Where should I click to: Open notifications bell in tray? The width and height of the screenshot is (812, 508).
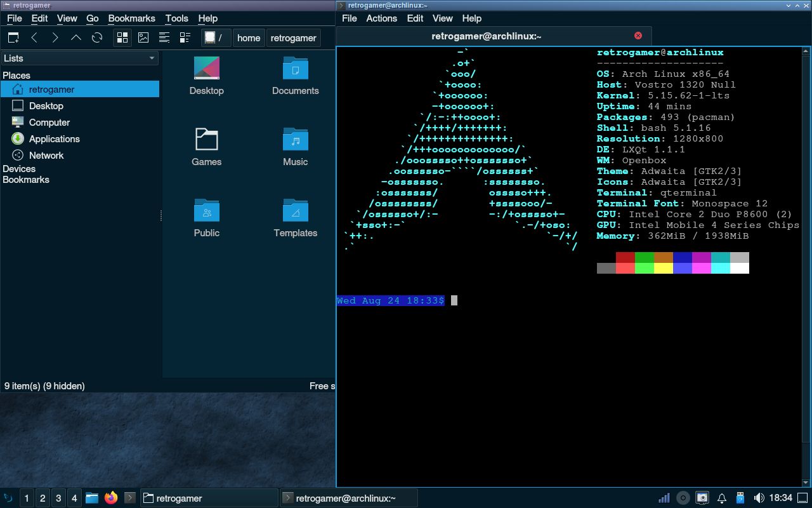pyautogui.click(x=722, y=498)
